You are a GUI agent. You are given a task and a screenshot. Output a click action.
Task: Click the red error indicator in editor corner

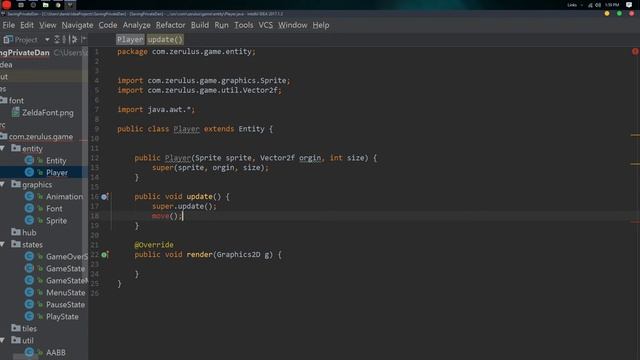pos(635,51)
